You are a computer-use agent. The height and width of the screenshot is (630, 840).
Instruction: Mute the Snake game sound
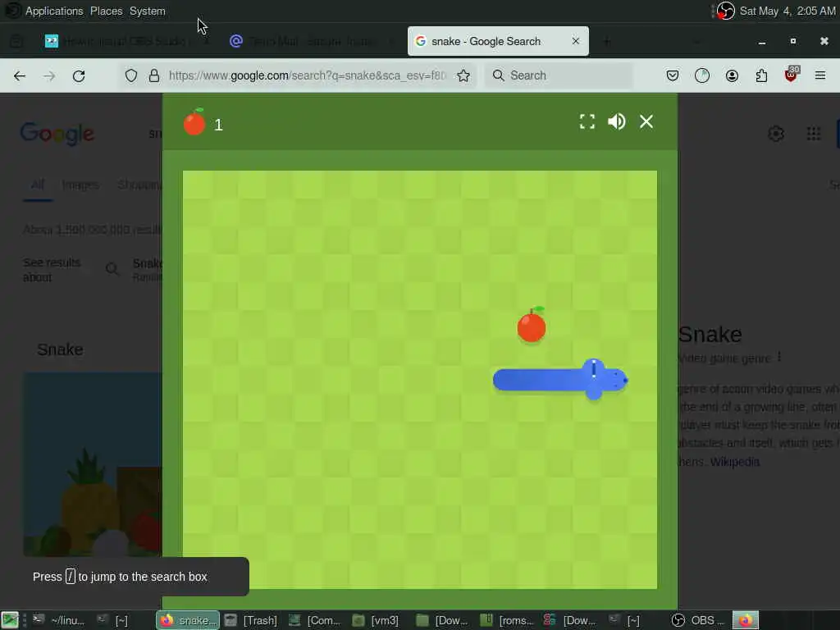point(617,121)
